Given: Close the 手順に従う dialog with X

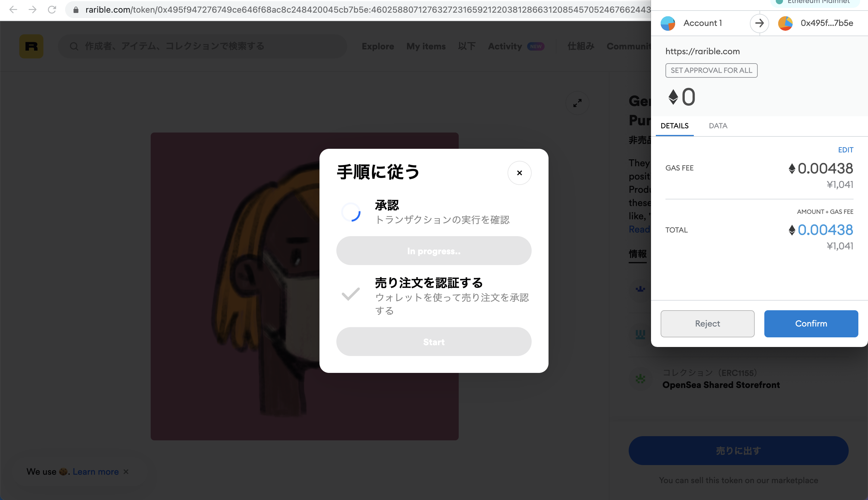Looking at the screenshot, I should pos(520,173).
